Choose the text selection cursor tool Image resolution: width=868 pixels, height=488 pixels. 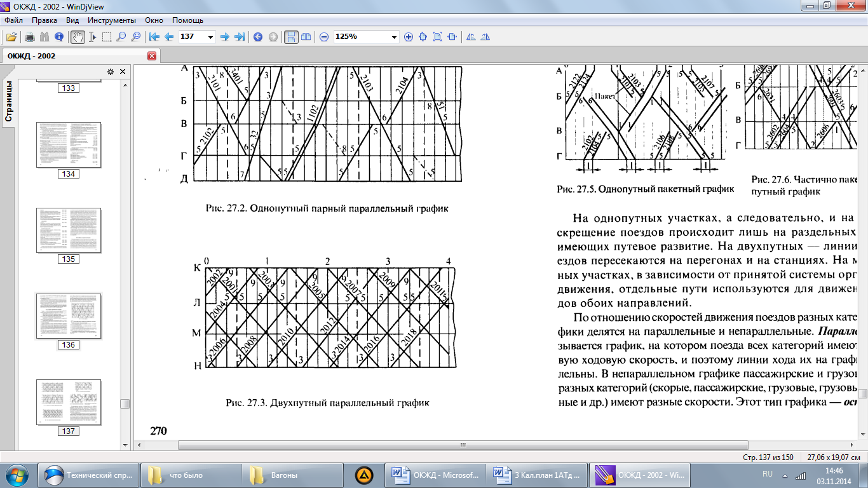[93, 37]
